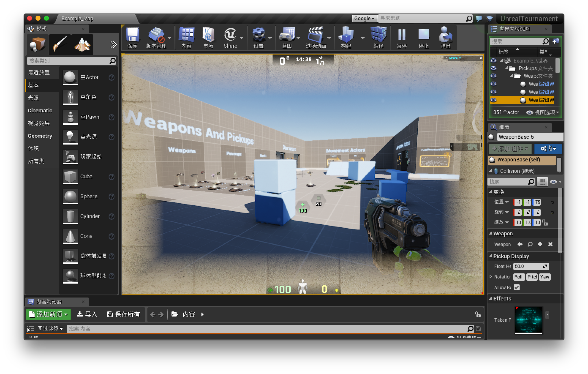This screenshot has height=374, width=588.
Task: Click the Build (构建) toolbar icon
Action: [x=346, y=35]
